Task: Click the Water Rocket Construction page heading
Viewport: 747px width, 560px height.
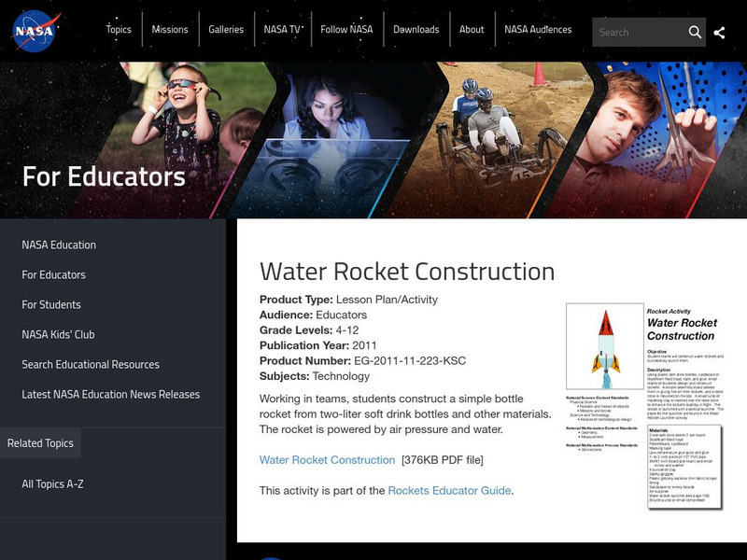Action: pos(407,272)
